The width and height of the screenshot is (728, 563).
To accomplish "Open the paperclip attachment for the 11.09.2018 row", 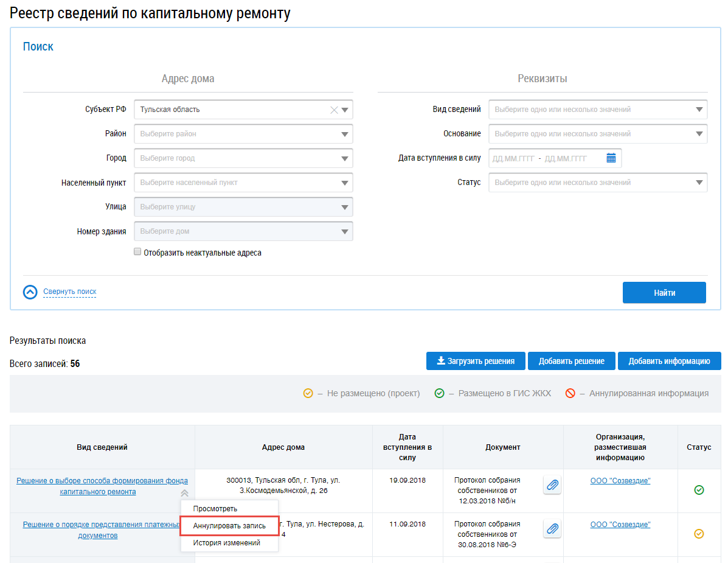I will (x=552, y=529).
